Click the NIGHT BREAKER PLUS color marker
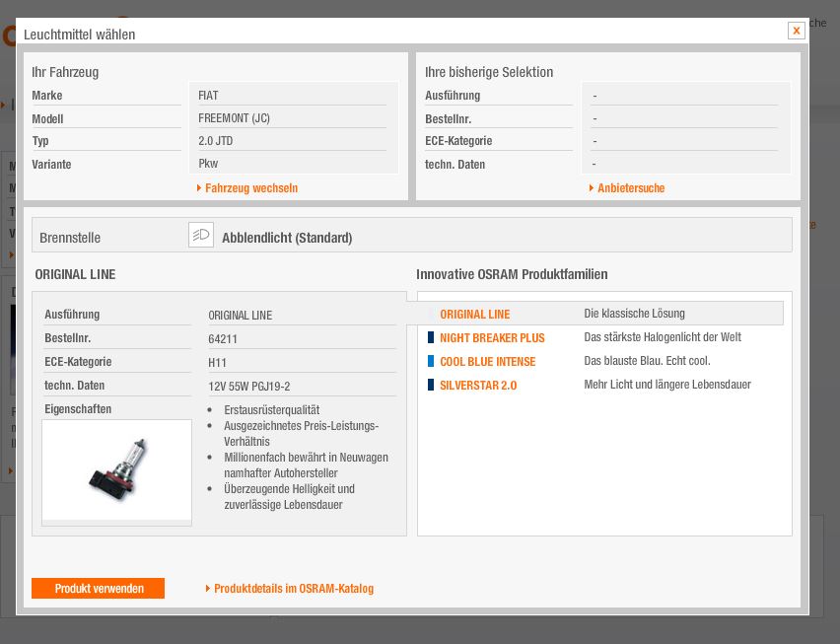The width and height of the screenshot is (840, 644). [431, 337]
